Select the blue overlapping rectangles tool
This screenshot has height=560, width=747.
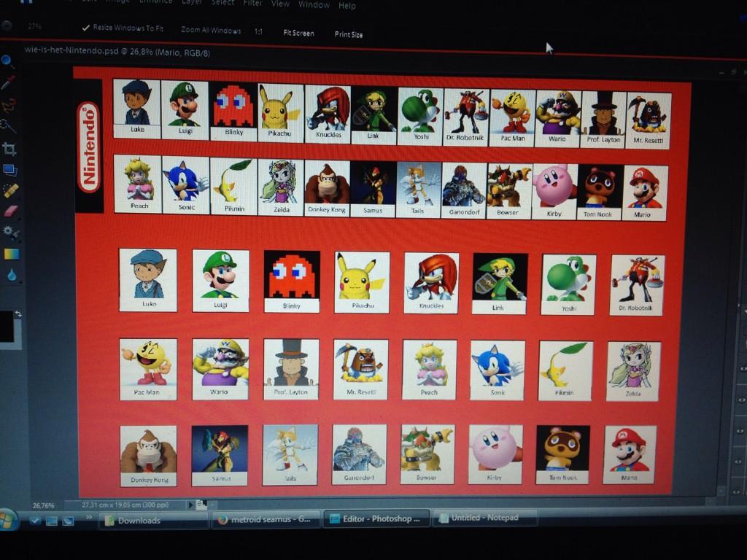pos(10,170)
